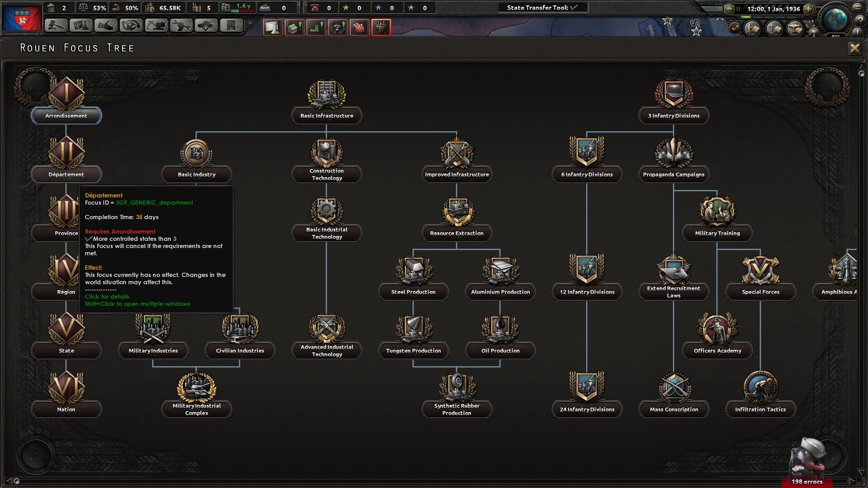
Task: Toggle the highlighted army alert icon
Action: (x=381, y=28)
